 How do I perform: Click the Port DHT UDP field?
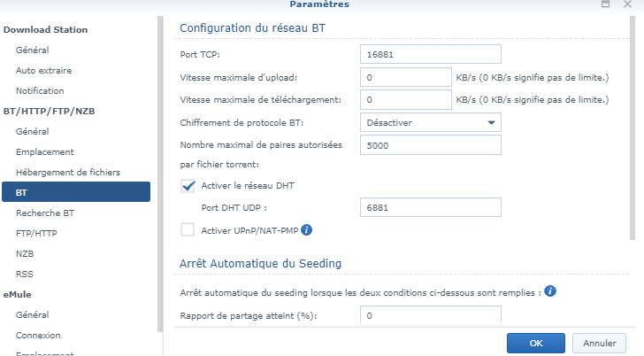coord(431,207)
